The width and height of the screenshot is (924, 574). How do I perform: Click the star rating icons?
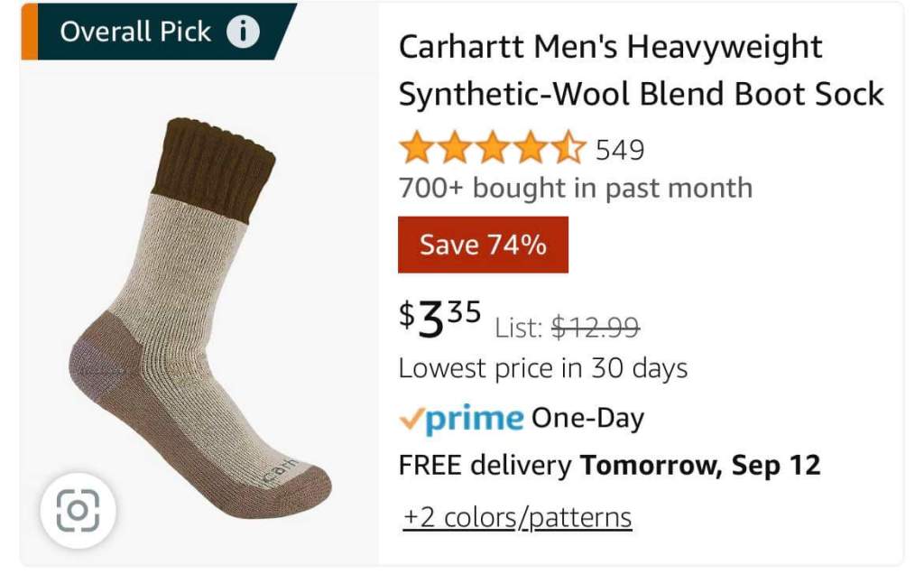[x=493, y=149]
